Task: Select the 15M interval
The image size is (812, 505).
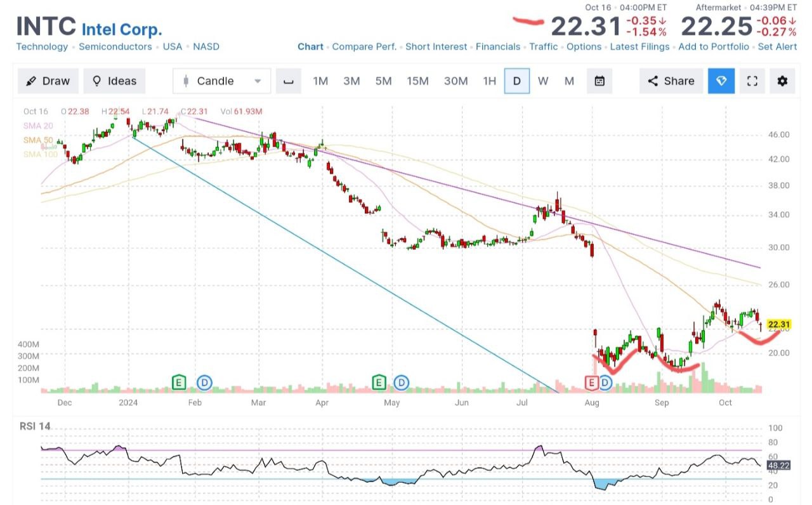Action: coord(417,81)
